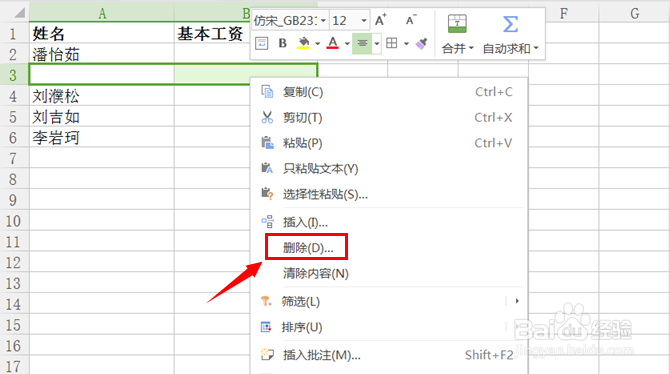
Task: Click the red font color icon
Action: (x=332, y=43)
